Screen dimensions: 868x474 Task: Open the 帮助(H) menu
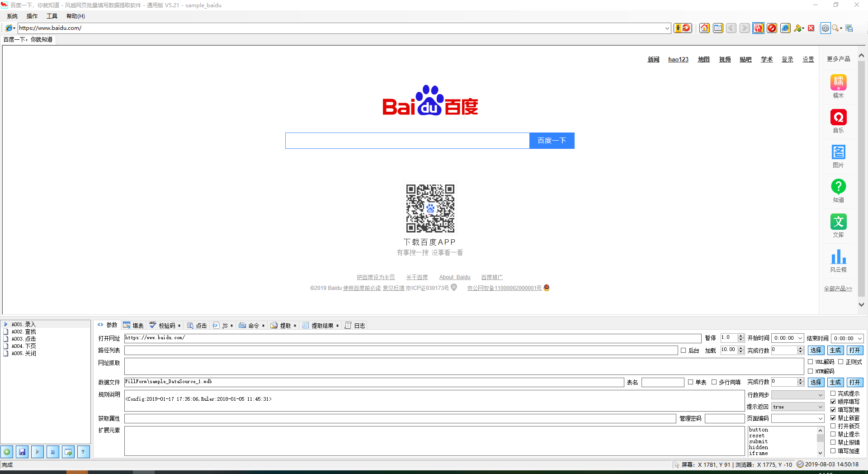(x=75, y=16)
